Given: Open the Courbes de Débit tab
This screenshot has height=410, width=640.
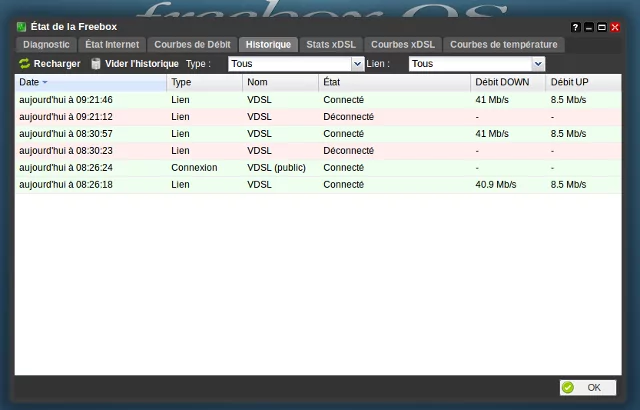Looking at the screenshot, I should [x=192, y=44].
